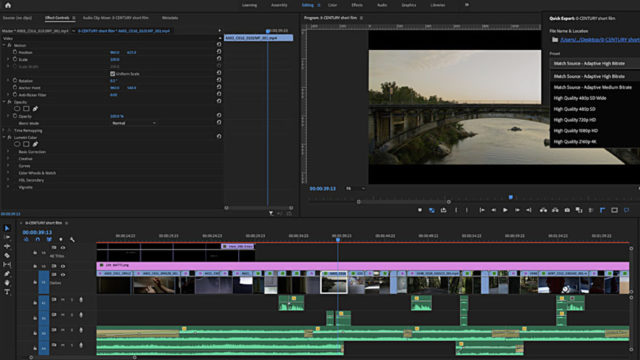Viewport: 640px width, 360px height.
Task: Toggle visibility eye for track V3
Action: click(63, 248)
